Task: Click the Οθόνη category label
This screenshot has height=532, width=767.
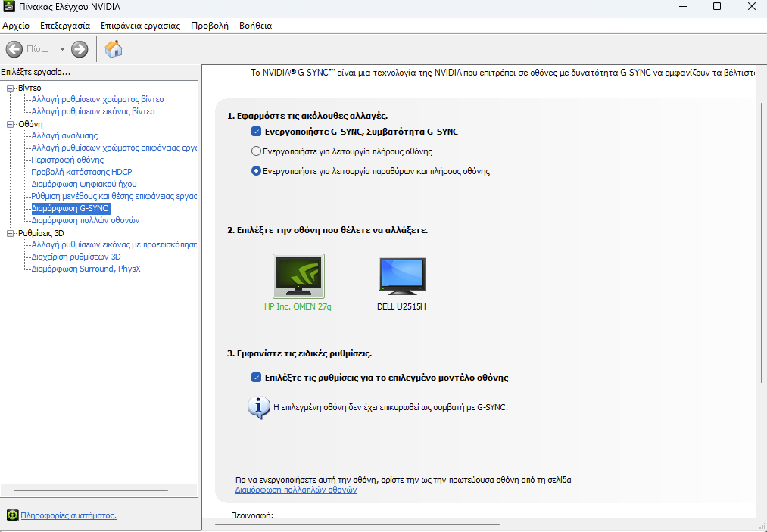Action: coord(30,124)
